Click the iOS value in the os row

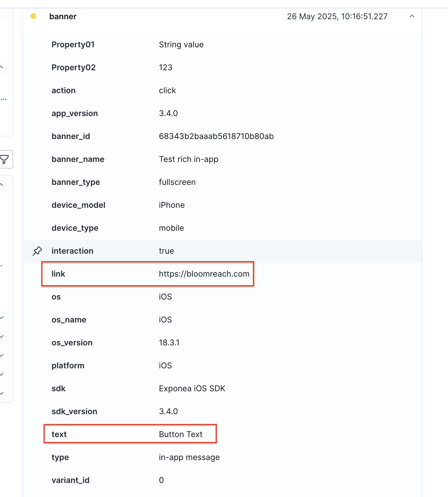[x=165, y=297]
